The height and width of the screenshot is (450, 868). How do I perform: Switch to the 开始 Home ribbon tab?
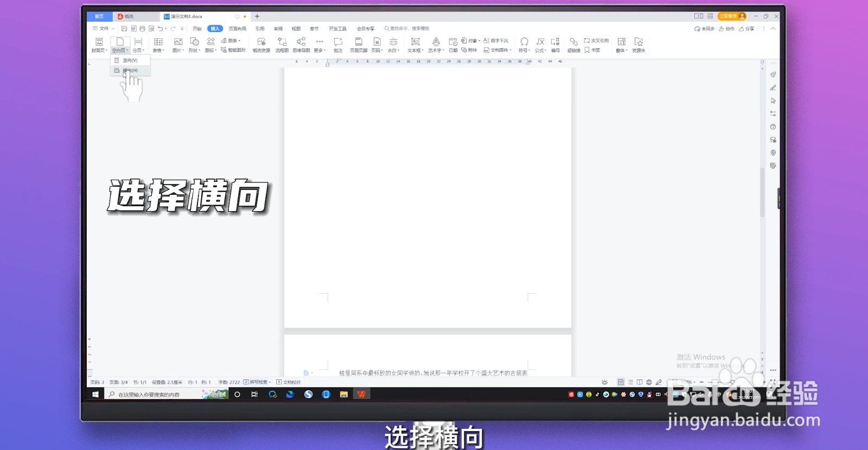(197, 29)
